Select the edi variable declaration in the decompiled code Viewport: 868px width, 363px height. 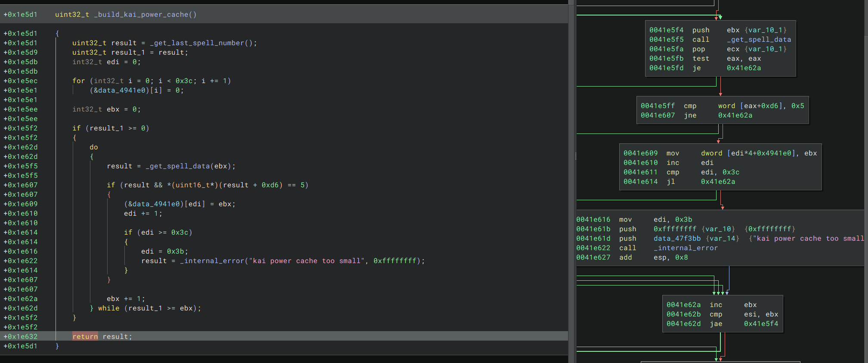pyautogui.click(x=113, y=62)
